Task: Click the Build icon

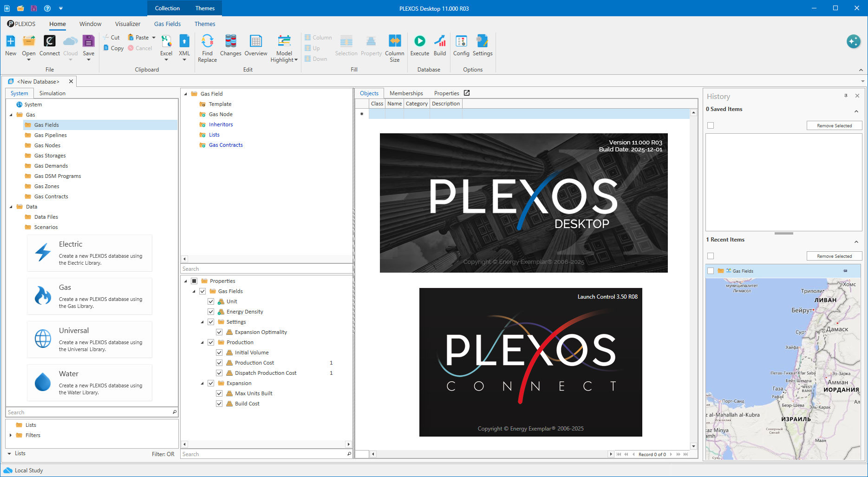Action: [x=439, y=42]
